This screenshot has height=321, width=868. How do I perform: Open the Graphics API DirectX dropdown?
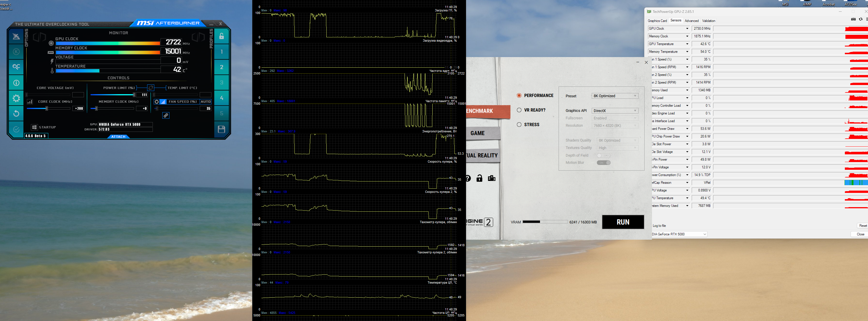click(615, 111)
